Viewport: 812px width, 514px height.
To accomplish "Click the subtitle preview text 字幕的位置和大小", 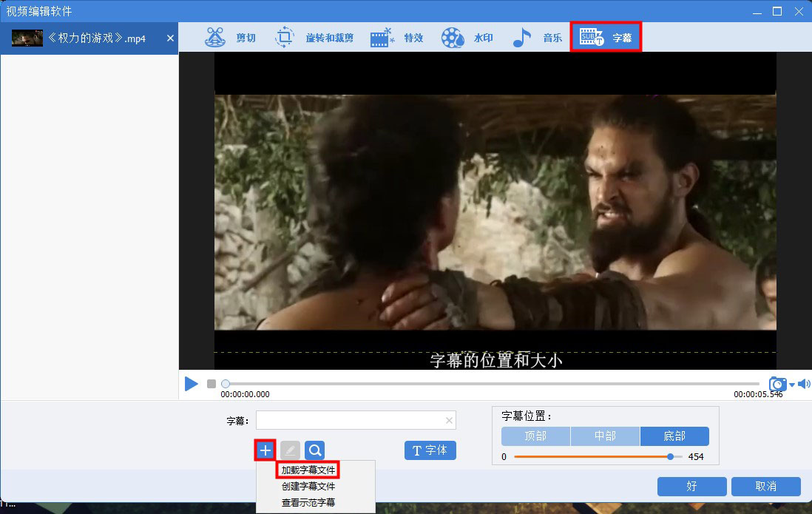I will [x=495, y=360].
